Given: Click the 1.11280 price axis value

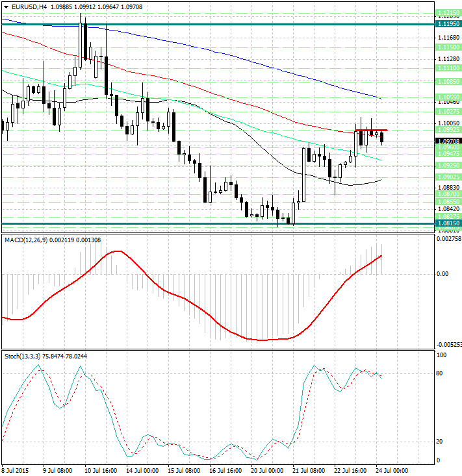Looking at the screenshot, I should click(448, 59).
